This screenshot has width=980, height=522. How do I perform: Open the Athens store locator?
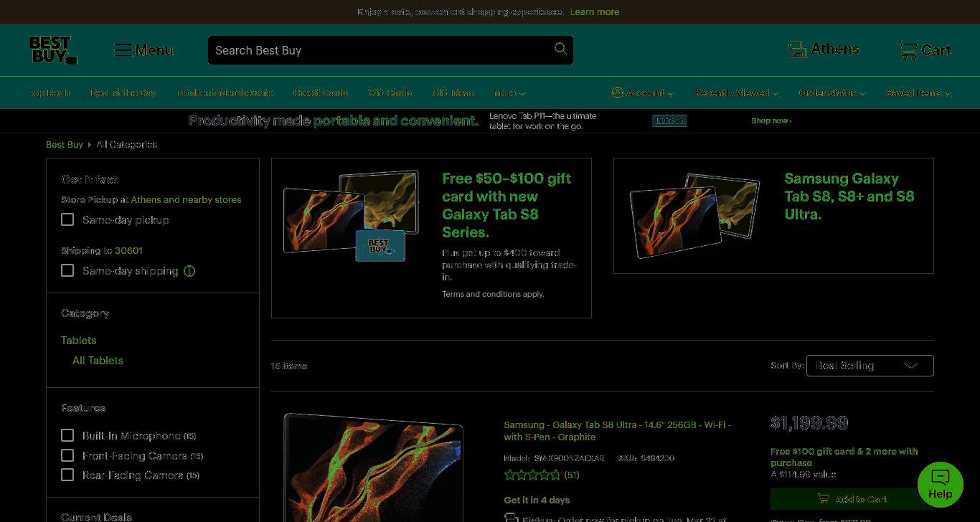pyautogui.click(x=824, y=49)
